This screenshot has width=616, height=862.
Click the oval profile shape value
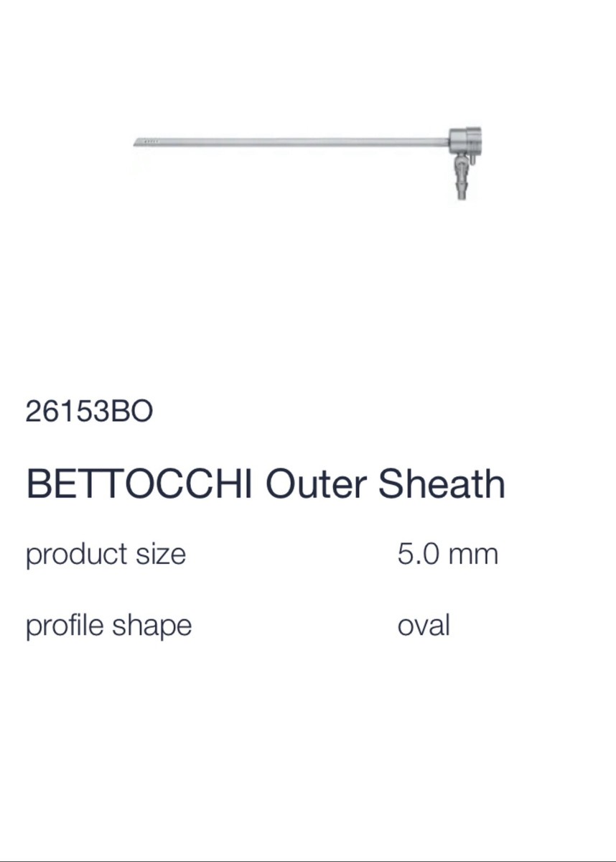coord(424,626)
